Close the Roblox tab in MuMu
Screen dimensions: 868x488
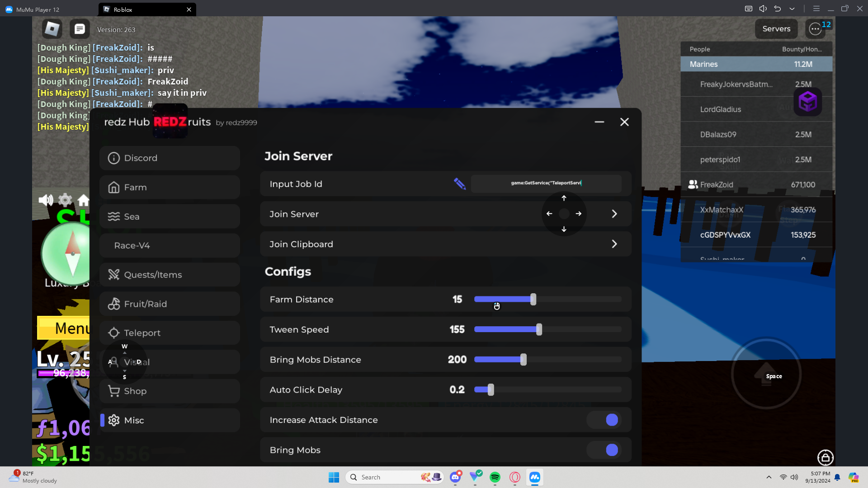[189, 9]
